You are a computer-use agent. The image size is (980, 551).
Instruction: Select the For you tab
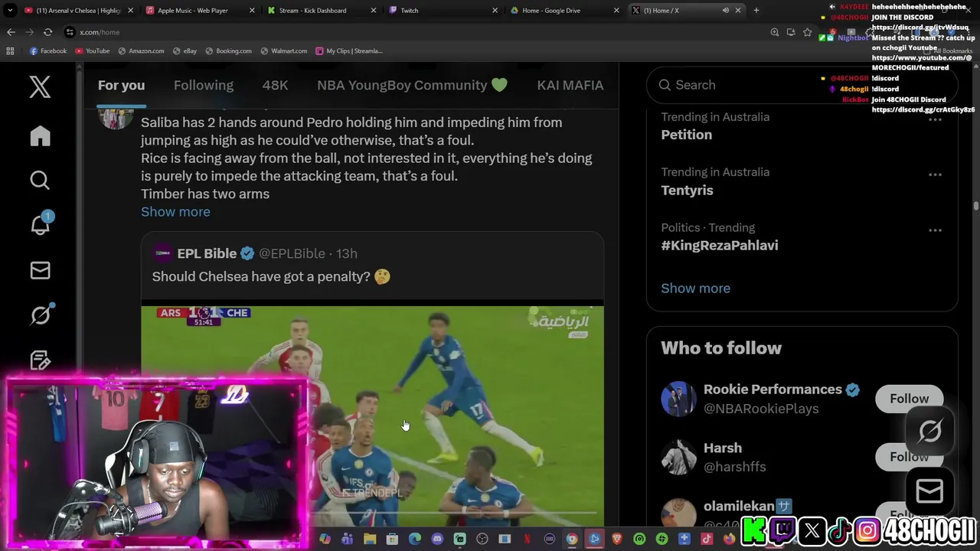coord(121,85)
